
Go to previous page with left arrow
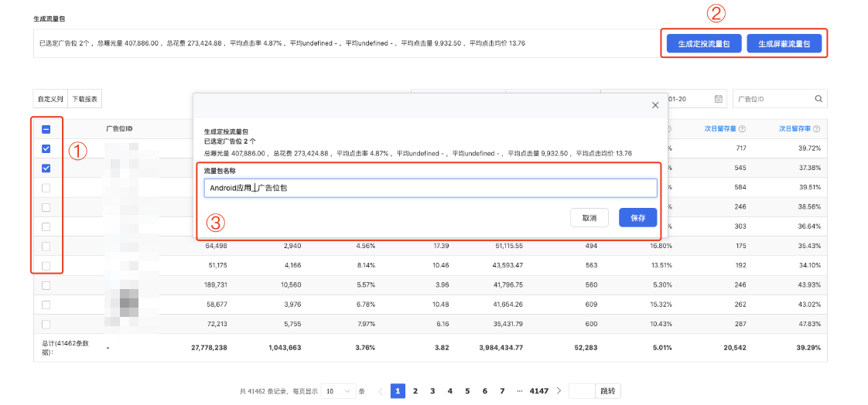point(381,390)
